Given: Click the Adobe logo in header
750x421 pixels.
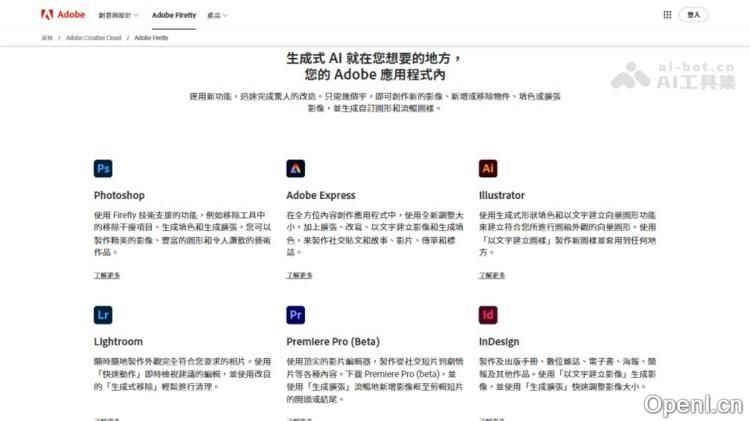Looking at the screenshot, I should coord(63,15).
